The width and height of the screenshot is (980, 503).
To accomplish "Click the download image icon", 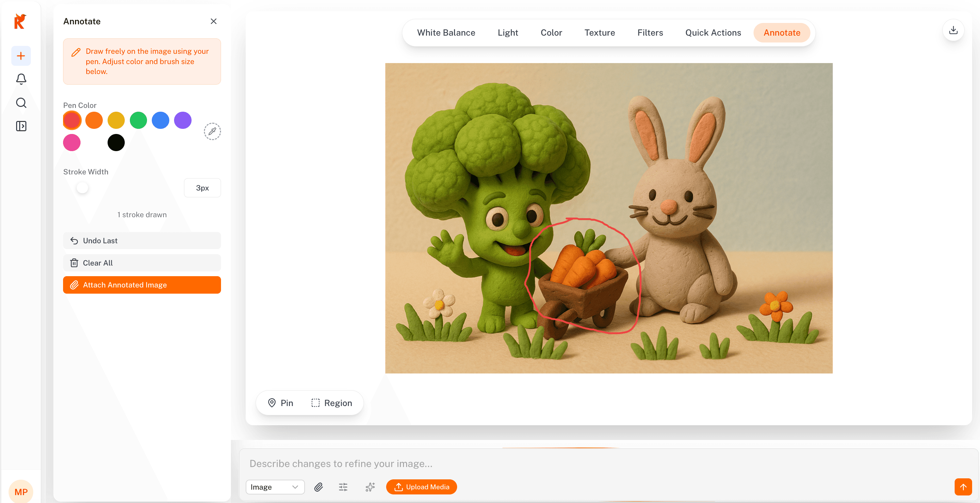I will [953, 30].
